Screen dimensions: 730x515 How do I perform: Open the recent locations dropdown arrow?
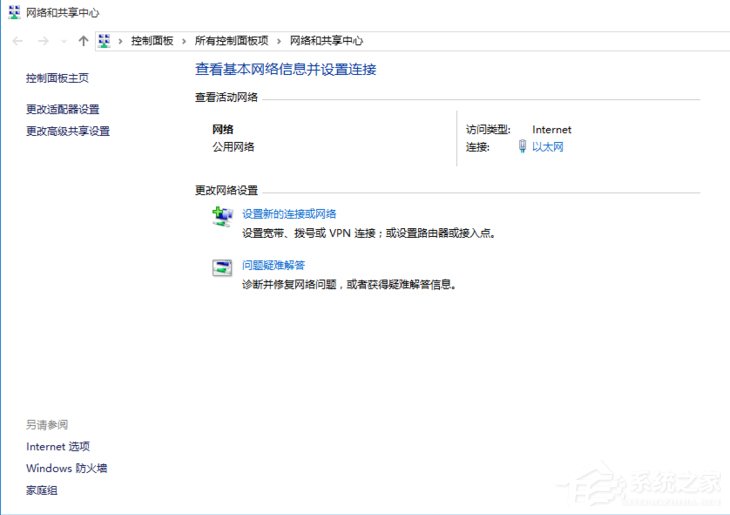[x=64, y=42]
